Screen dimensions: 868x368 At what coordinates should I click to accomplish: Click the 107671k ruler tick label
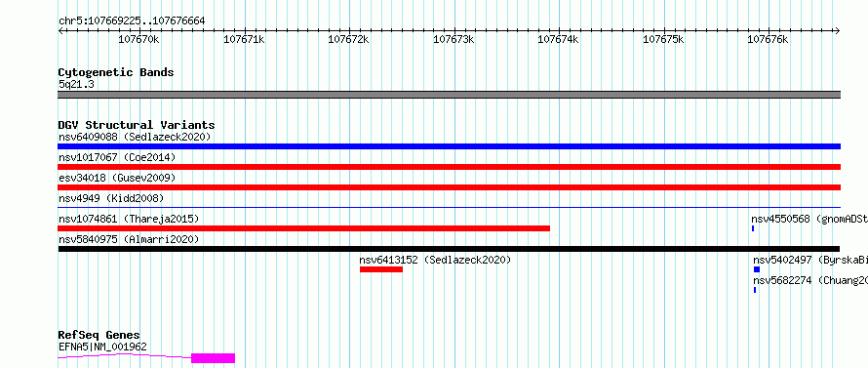tap(244, 40)
